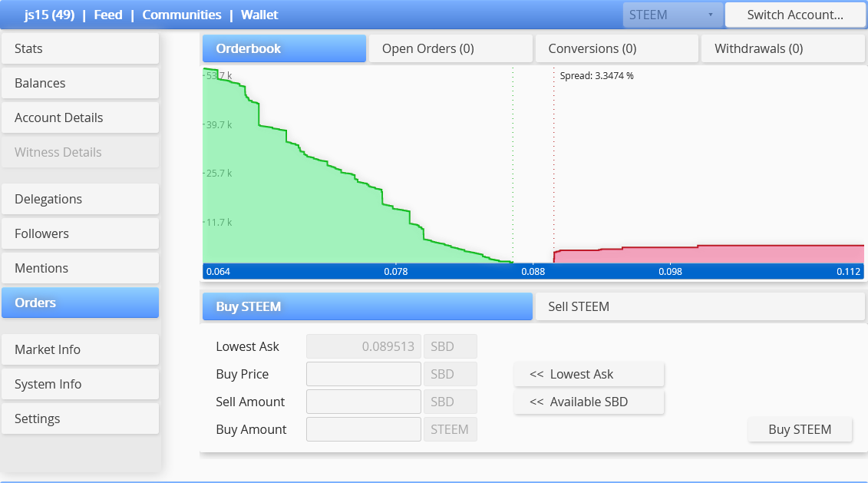Select the Sell STEEM tab

[700, 307]
